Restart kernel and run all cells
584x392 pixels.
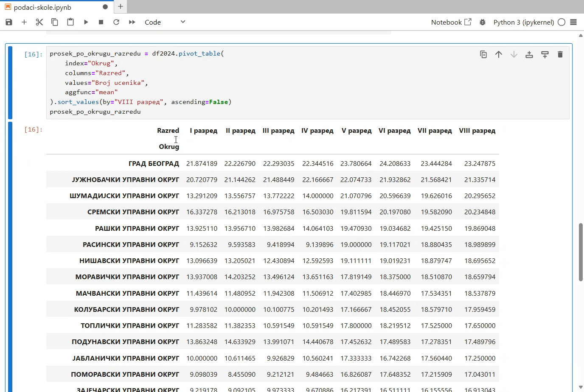132,22
